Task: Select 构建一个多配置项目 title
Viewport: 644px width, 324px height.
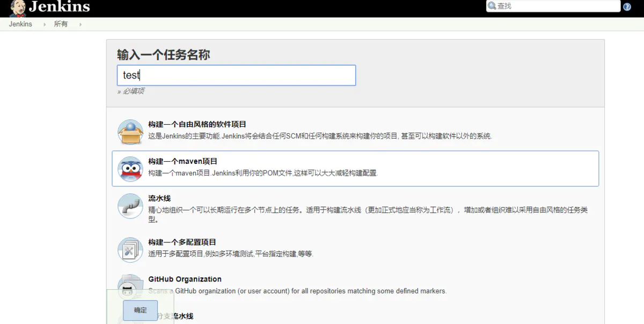Action: coord(182,242)
